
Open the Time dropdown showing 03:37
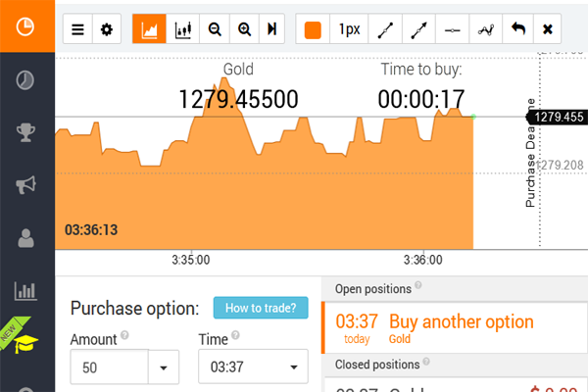[x=253, y=367]
